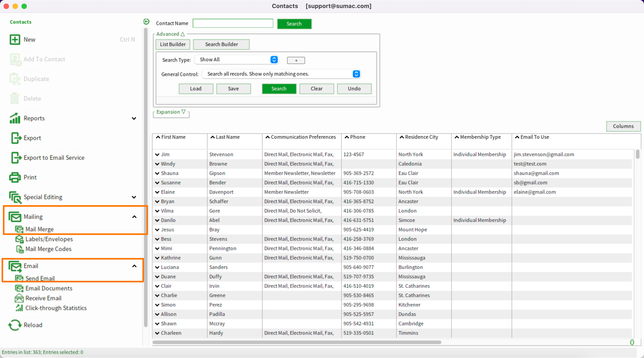Click the New contact plus icon
The width and height of the screenshot is (644, 358).
point(15,40)
